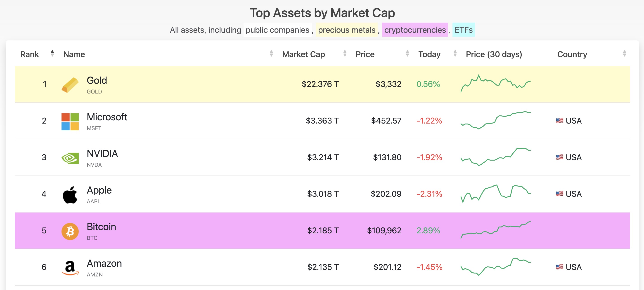The width and height of the screenshot is (644, 290).
Task: Sort by Today column sort arrows
Action: point(455,54)
